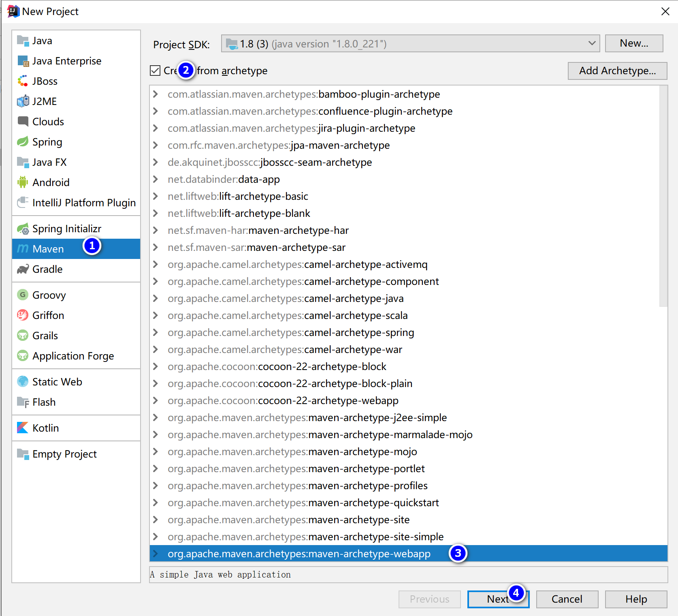Click the Spring leaf icon
678x616 pixels.
point(23,142)
